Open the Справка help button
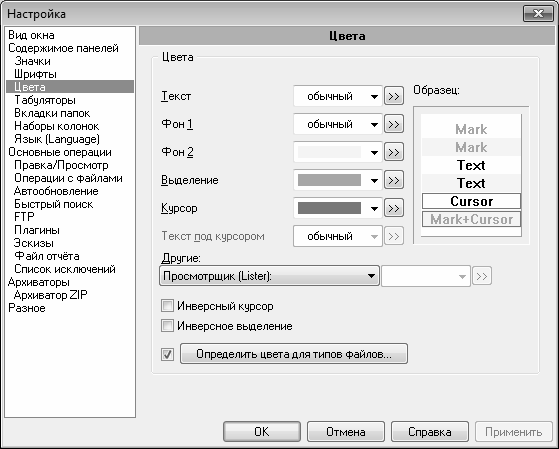This screenshot has height=449, width=559. coord(430,432)
